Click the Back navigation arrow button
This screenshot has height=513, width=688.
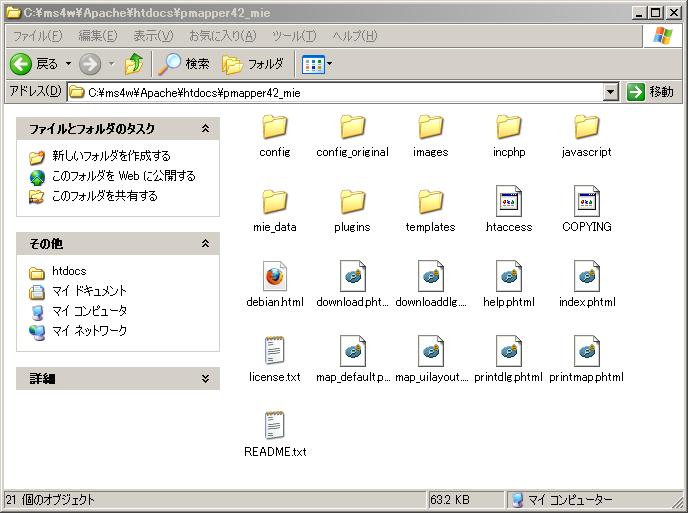(x=22, y=64)
